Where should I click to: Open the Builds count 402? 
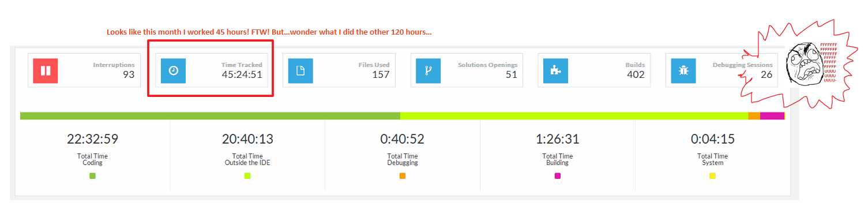click(x=636, y=74)
